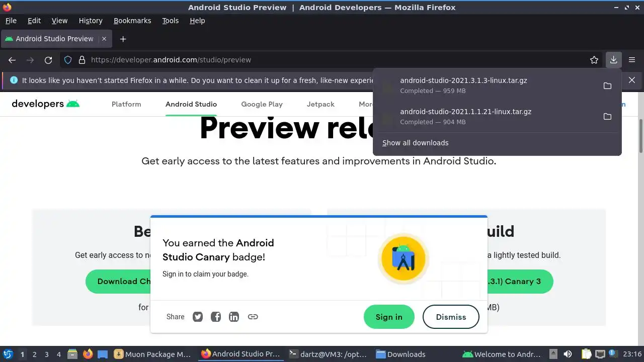Open the Edit menu
Screen dimensions: 644x362
[x=34, y=21]
